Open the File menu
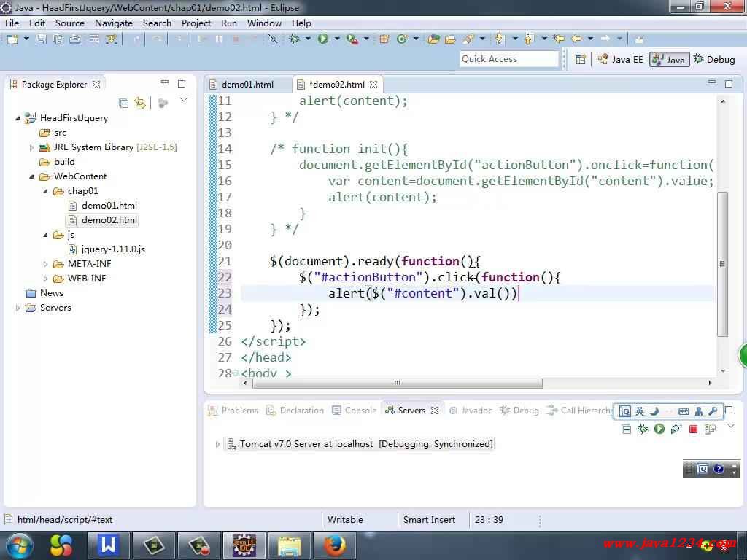Viewport: 747px width, 560px height. (x=12, y=23)
